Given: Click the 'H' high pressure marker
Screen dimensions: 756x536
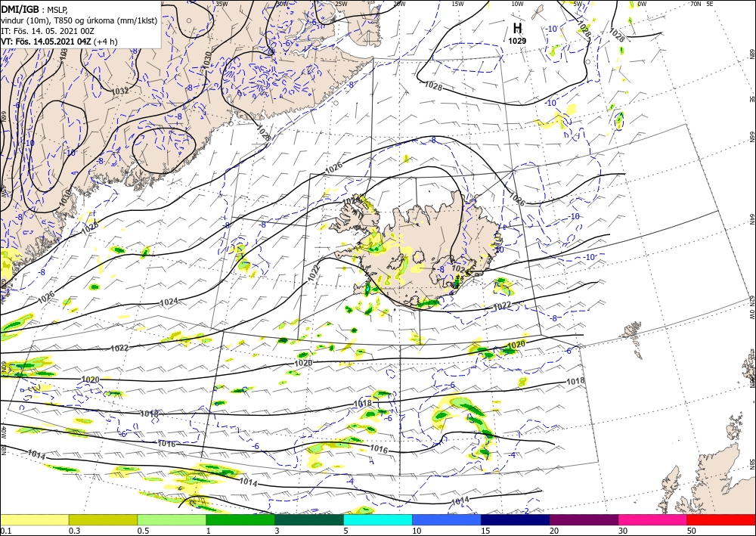Looking at the screenshot, I should [517, 28].
